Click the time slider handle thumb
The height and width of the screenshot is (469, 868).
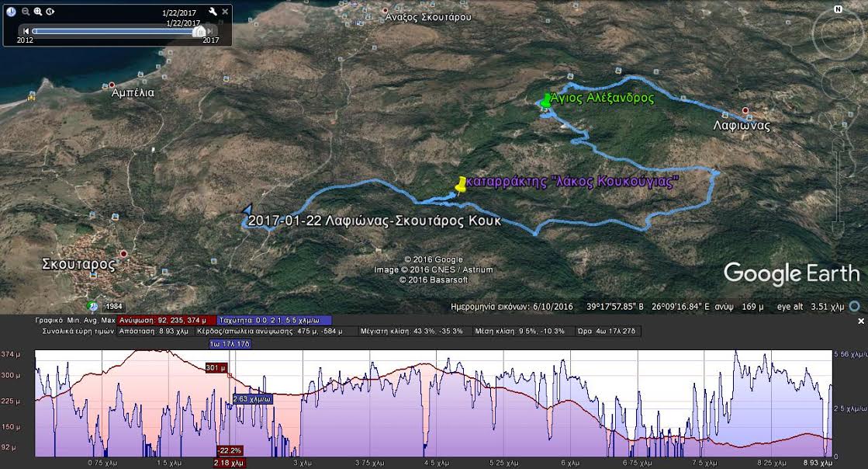[x=199, y=32]
